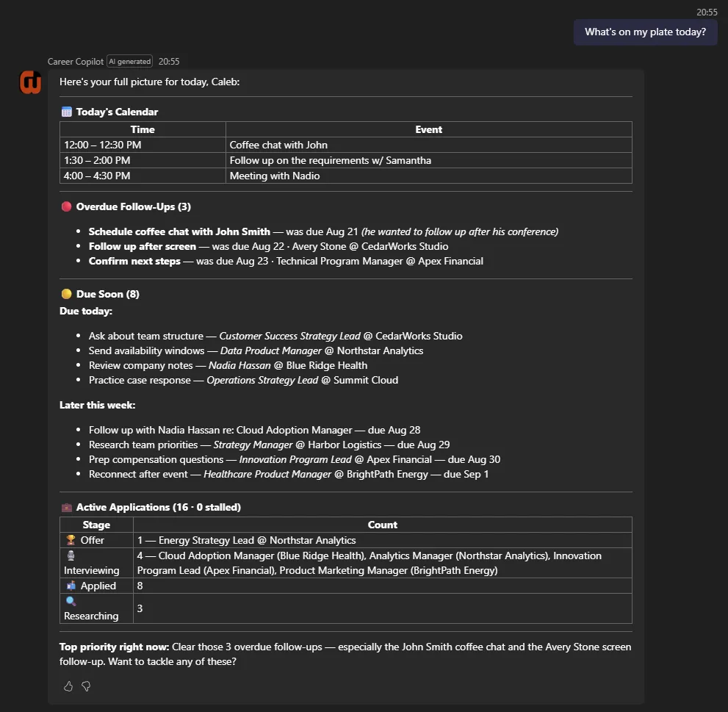Click the Today's Calendar icon
This screenshot has height=712, width=728.
(x=66, y=112)
